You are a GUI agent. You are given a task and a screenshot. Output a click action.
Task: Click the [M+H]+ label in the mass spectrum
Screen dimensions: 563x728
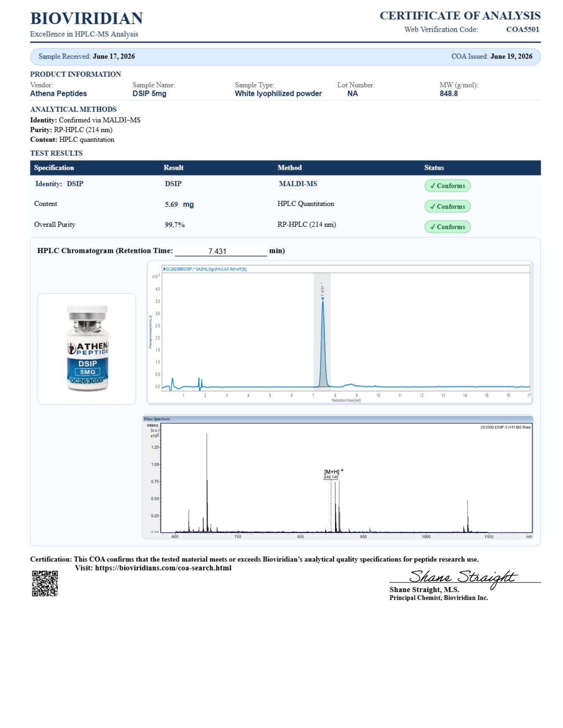[334, 471]
